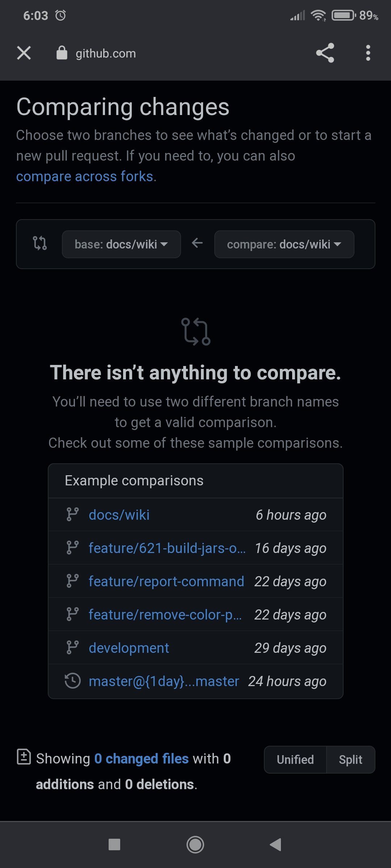Open the compare across forks link

click(85, 176)
